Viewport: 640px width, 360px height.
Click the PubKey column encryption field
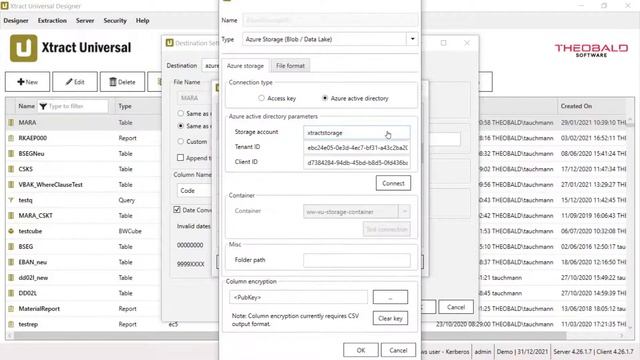298,297
